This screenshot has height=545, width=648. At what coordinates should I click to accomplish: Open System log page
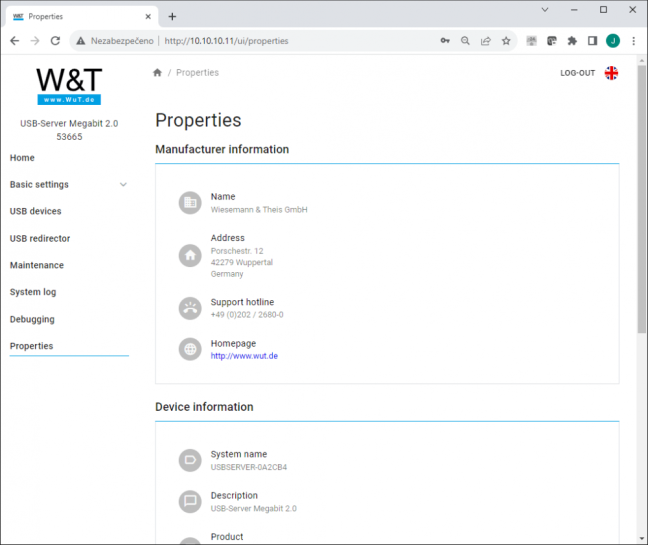(x=33, y=292)
